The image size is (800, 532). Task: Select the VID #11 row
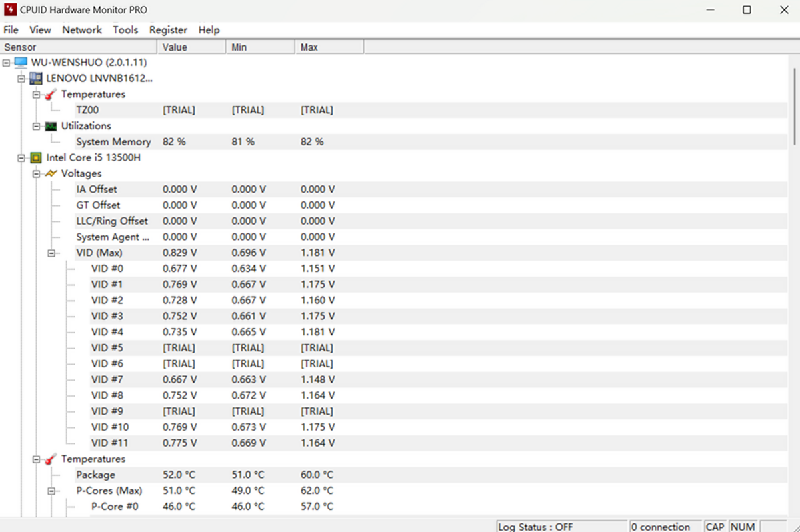[438, 443]
